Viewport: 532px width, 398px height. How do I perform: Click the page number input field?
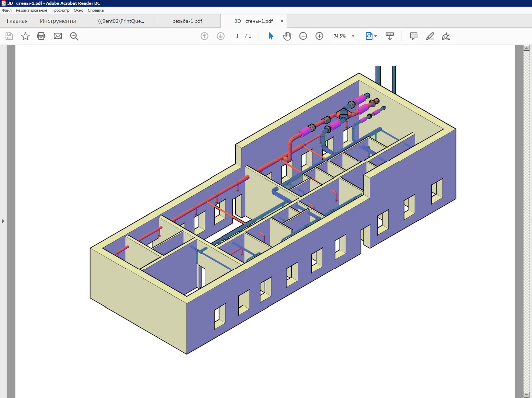pyautogui.click(x=237, y=36)
